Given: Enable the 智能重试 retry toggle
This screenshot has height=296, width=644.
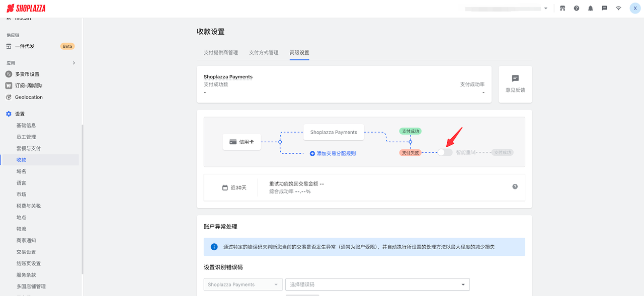Looking at the screenshot, I should click(445, 152).
